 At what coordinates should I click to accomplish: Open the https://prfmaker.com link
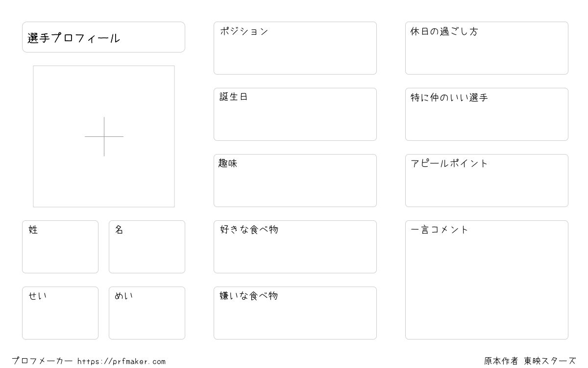coord(122,362)
